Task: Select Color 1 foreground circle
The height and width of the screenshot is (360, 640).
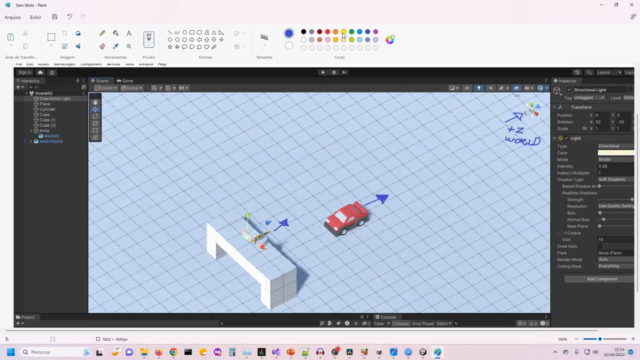Action: click(x=289, y=33)
